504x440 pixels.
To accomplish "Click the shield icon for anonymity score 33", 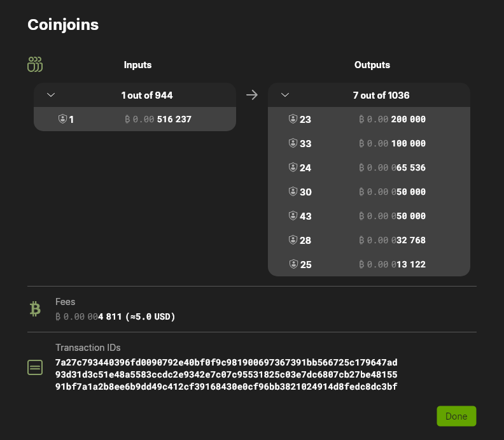I will [293, 143].
